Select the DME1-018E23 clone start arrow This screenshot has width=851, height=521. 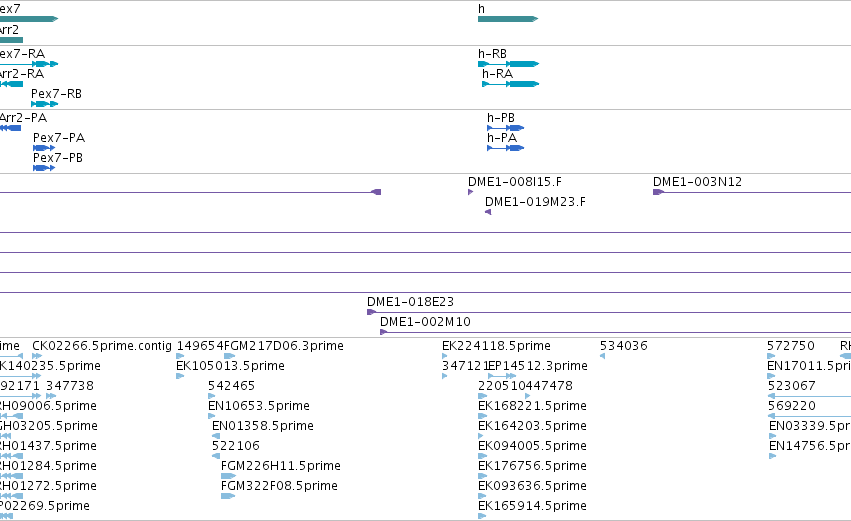(x=372, y=312)
